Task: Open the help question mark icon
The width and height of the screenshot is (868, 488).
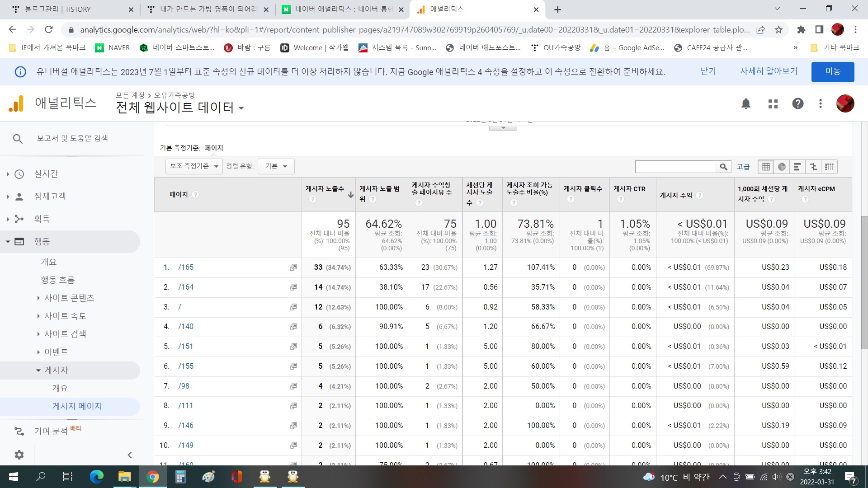Action: tap(798, 104)
